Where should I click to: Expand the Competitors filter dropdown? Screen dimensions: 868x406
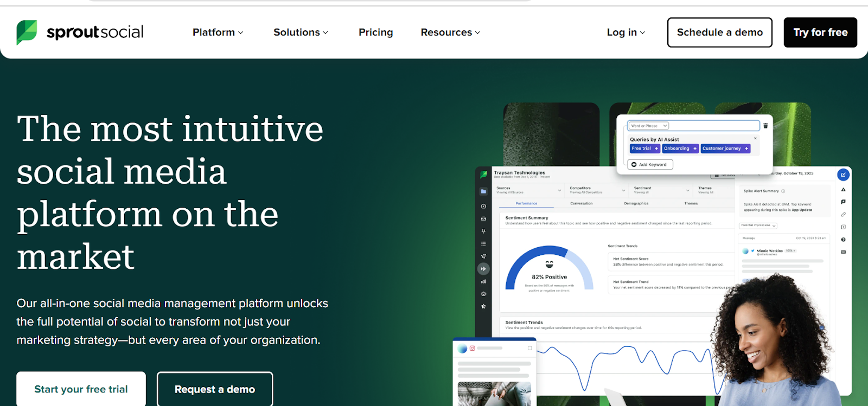point(597,190)
